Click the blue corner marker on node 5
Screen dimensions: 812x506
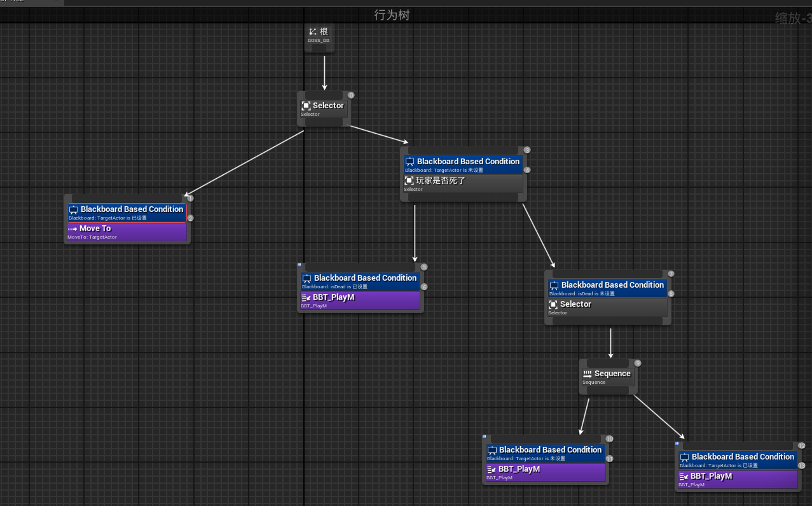pyautogui.click(x=299, y=264)
